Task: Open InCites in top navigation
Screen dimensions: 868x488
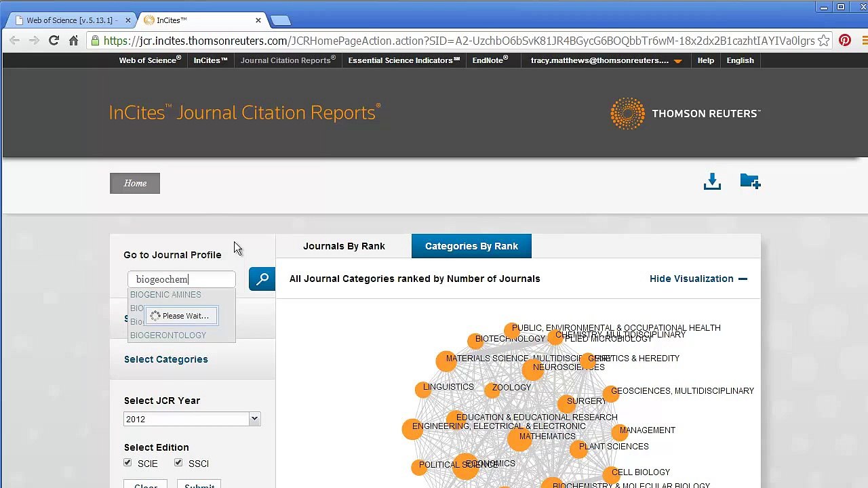Action: [211, 60]
